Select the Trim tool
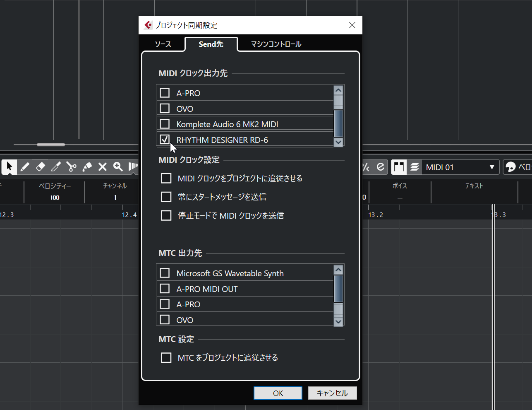The width and height of the screenshot is (532, 410). coord(56,167)
